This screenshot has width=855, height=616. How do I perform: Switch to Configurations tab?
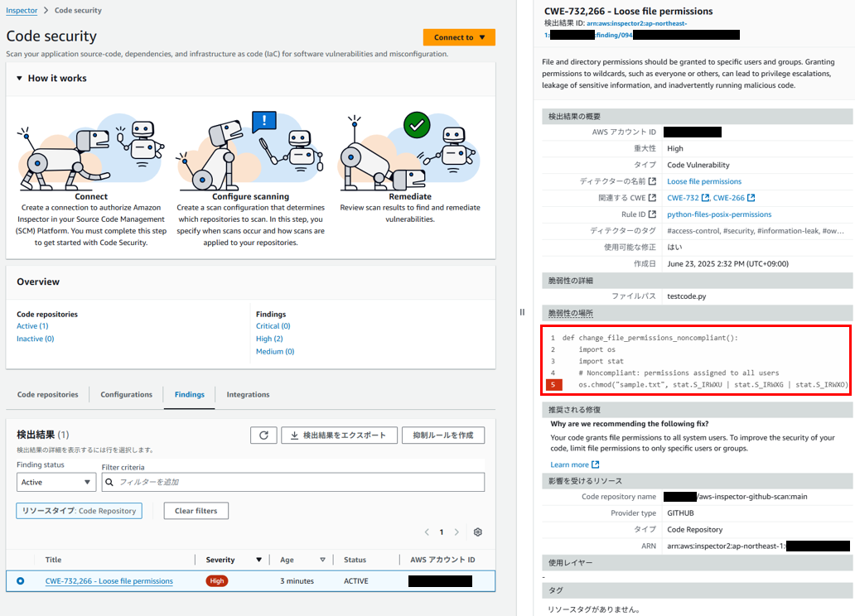pos(127,395)
